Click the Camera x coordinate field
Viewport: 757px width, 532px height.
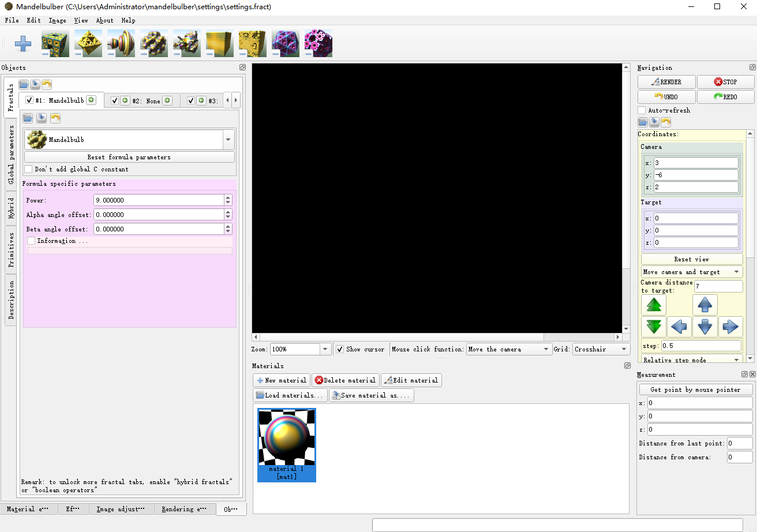696,163
